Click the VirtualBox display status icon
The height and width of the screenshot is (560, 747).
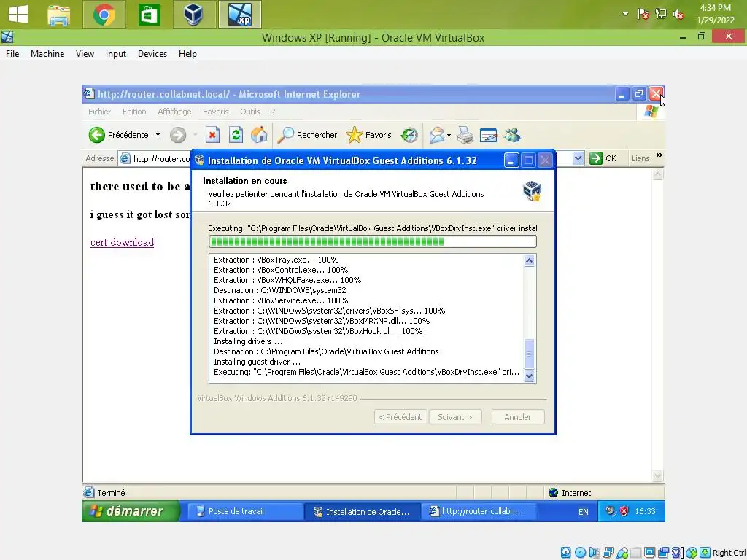click(x=649, y=553)
